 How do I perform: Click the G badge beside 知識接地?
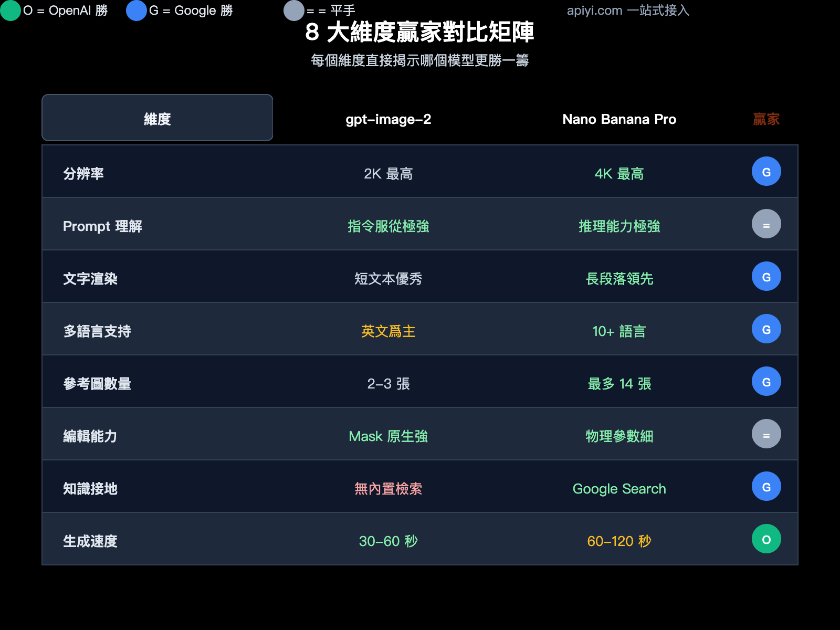coord(766,486)
